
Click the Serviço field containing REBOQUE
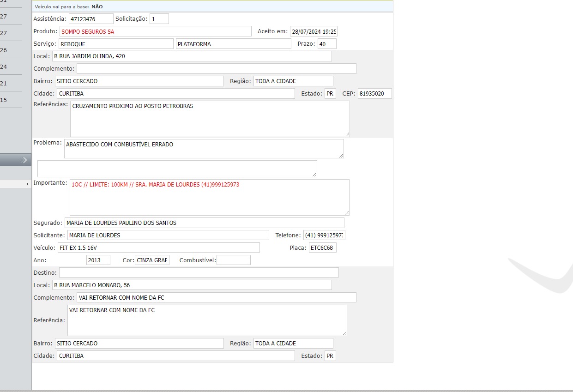point(115,44)
